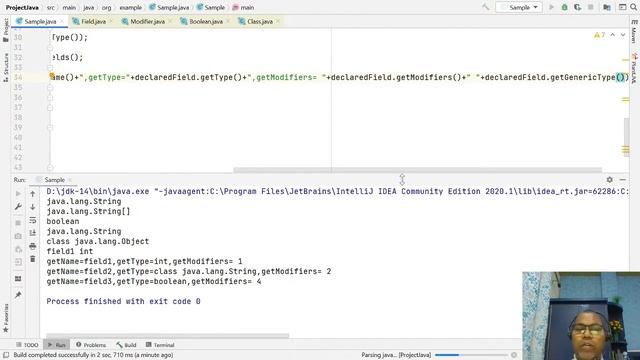Open the Sample run configuration dropdown

tap(519, 7)
